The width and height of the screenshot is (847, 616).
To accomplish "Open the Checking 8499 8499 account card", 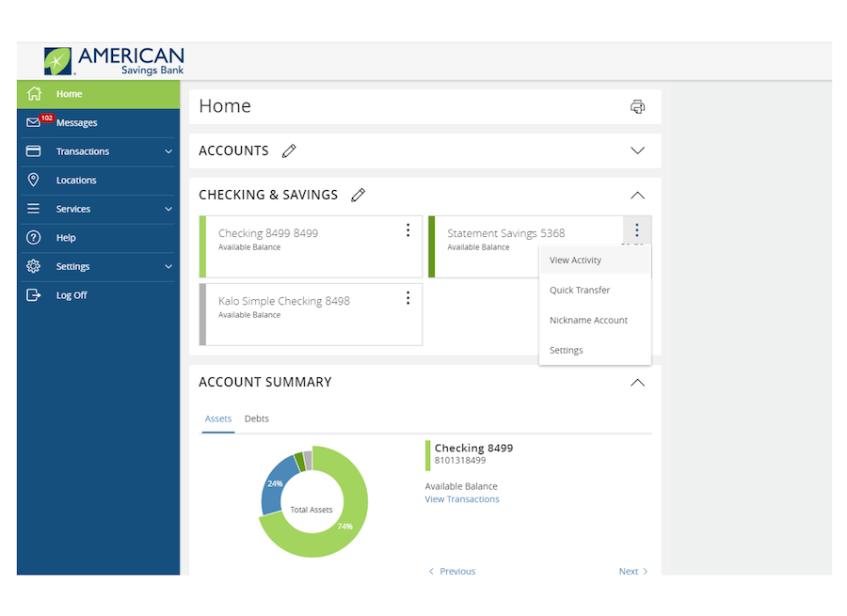I will 311,246.
